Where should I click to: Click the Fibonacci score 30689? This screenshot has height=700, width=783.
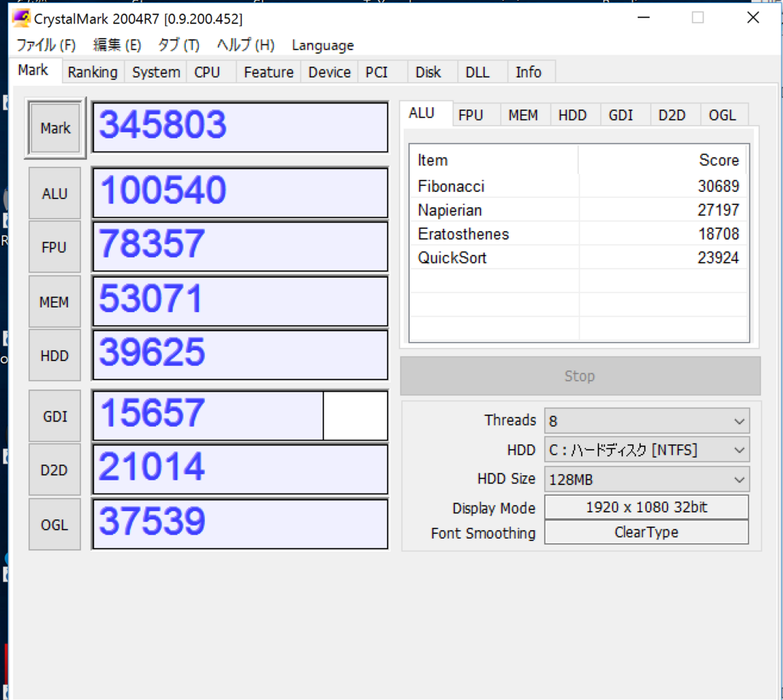click(718, 186)
